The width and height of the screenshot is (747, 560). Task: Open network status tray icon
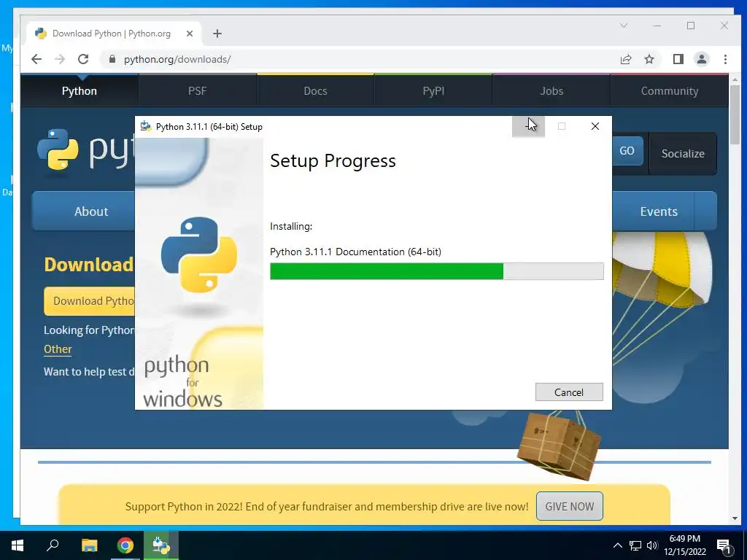point(635,545)
